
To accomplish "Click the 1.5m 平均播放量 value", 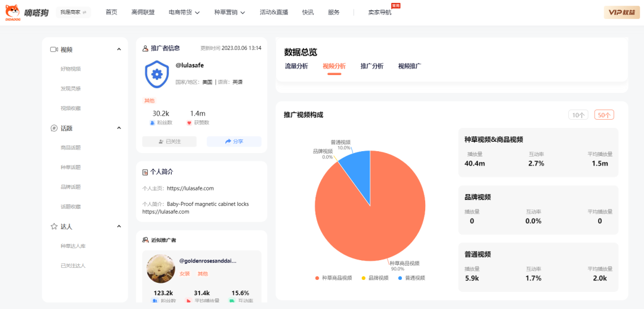I will point(600,164).
